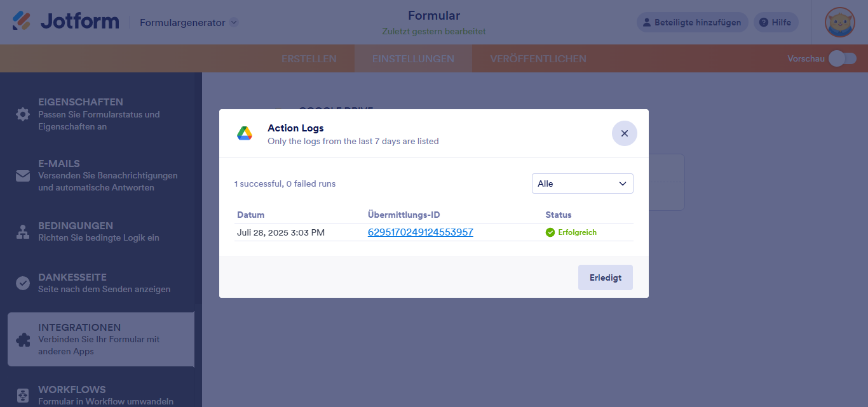The image size is (868, 407).
Task: Open INTEGRATIONEN section in sidebar
Action: click(x=101, y=339)
